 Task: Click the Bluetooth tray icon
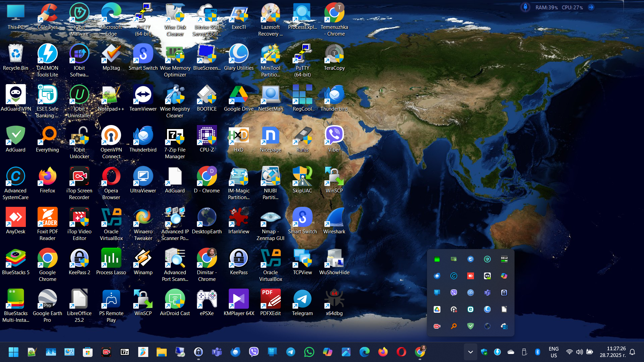tap(537, 352)
